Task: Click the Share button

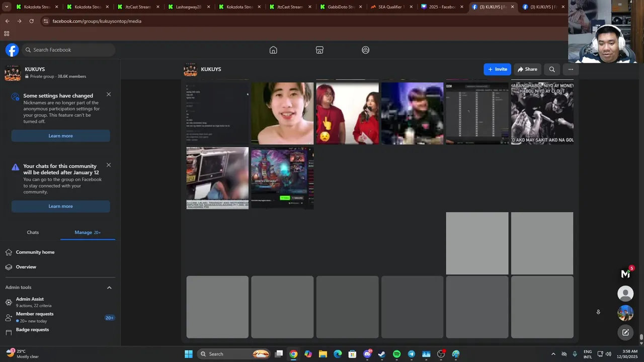Action: coord(527,69)
